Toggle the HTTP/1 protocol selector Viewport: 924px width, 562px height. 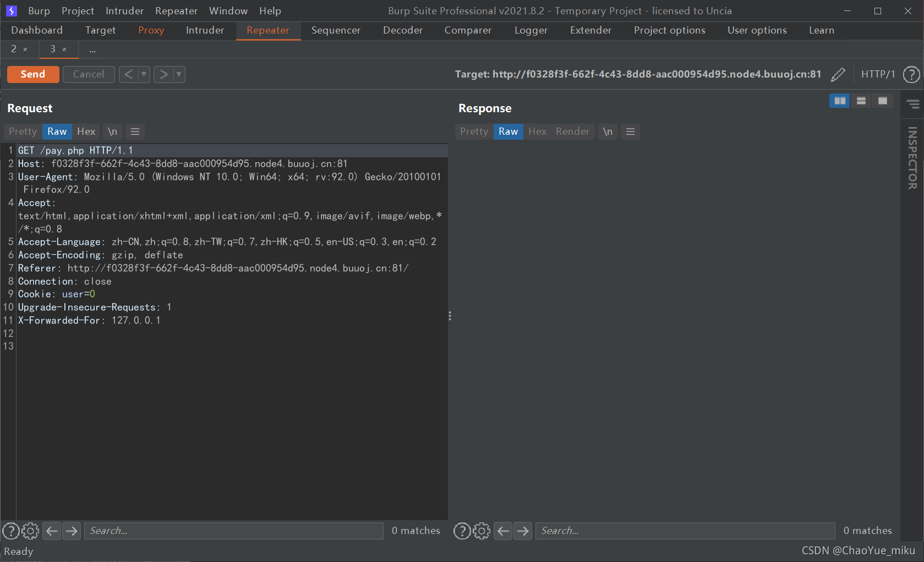(x=878, y=74)
